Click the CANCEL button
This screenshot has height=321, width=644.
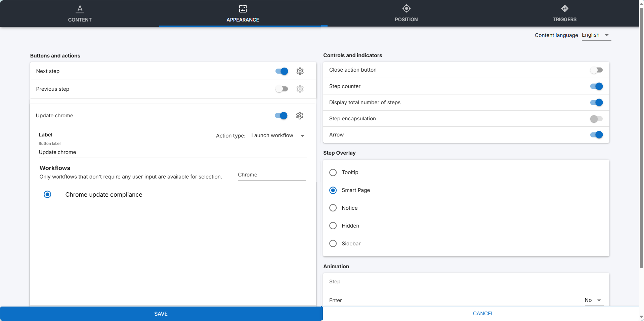483,314
